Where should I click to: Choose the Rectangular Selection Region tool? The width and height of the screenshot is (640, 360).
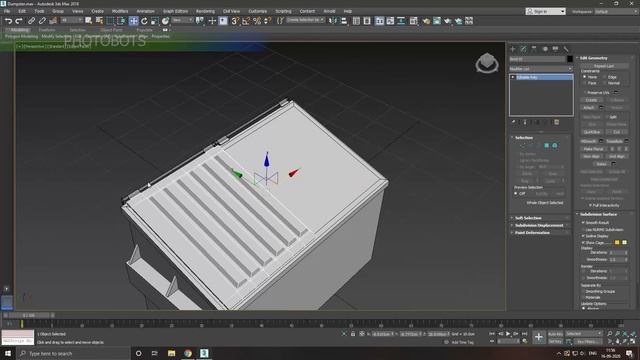tap(110, 21)
